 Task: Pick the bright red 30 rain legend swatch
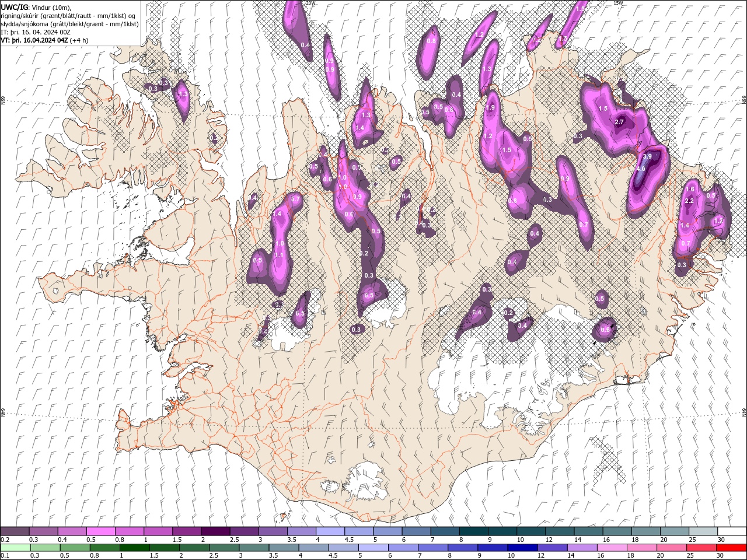point(731,548)
